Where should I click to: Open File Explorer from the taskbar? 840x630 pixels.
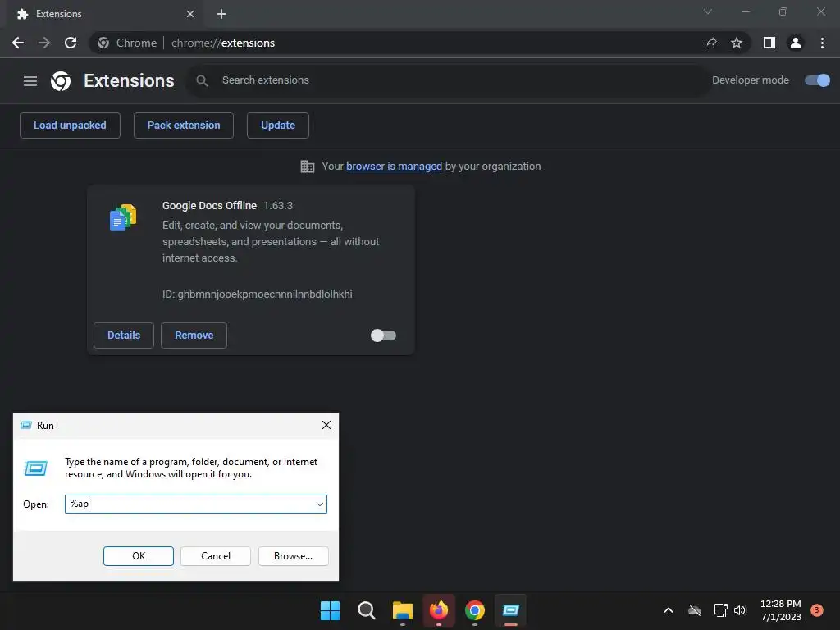tap(402, 610)
